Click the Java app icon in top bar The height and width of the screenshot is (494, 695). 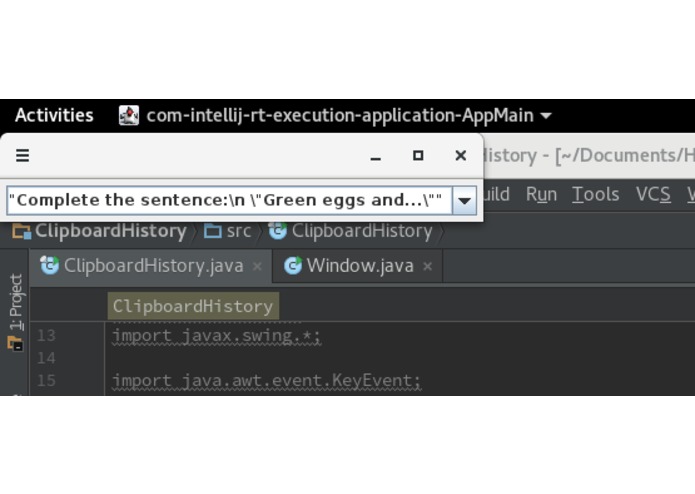(129, 115)
